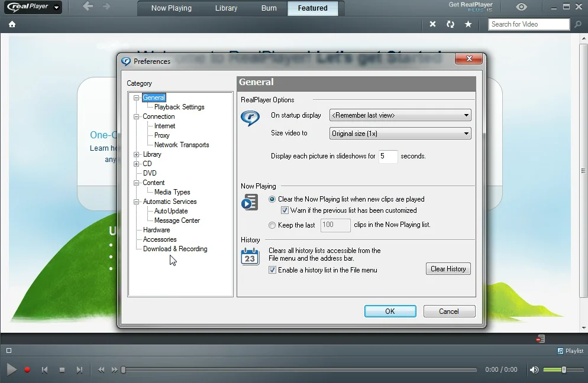
Task: Open On startup display dropdown
Action: [x=400, y=115]
